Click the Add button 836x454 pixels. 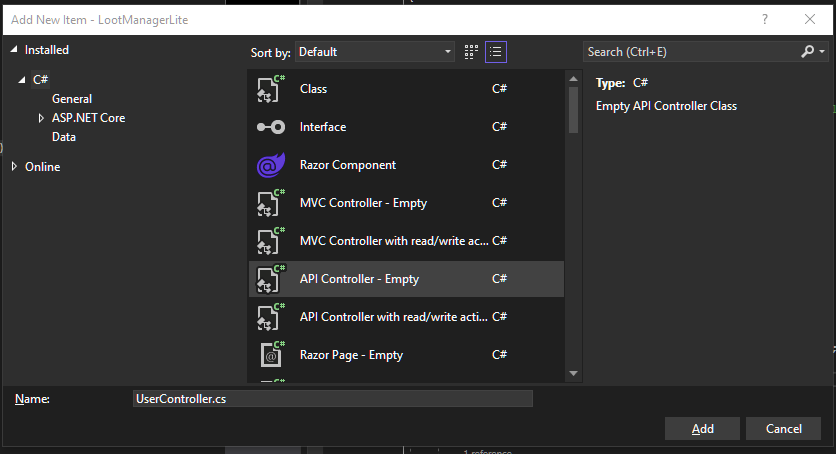tap(702, 428)
